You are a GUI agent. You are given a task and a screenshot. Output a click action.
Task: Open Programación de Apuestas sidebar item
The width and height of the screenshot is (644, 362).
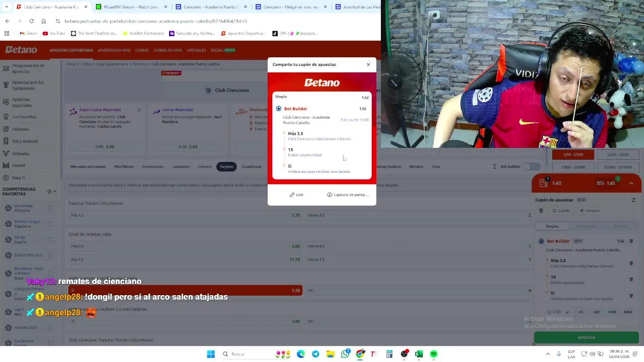pyautogui.click(x=30, y=68)
